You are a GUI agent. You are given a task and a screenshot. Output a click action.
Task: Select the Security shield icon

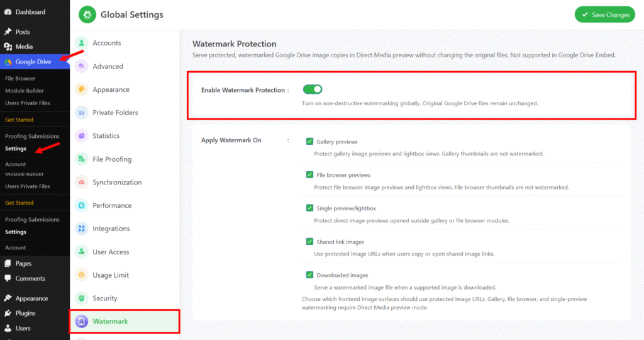tap(81, 298)
